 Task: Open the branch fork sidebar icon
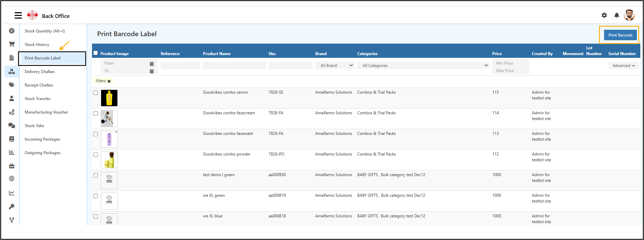point(12,220)
